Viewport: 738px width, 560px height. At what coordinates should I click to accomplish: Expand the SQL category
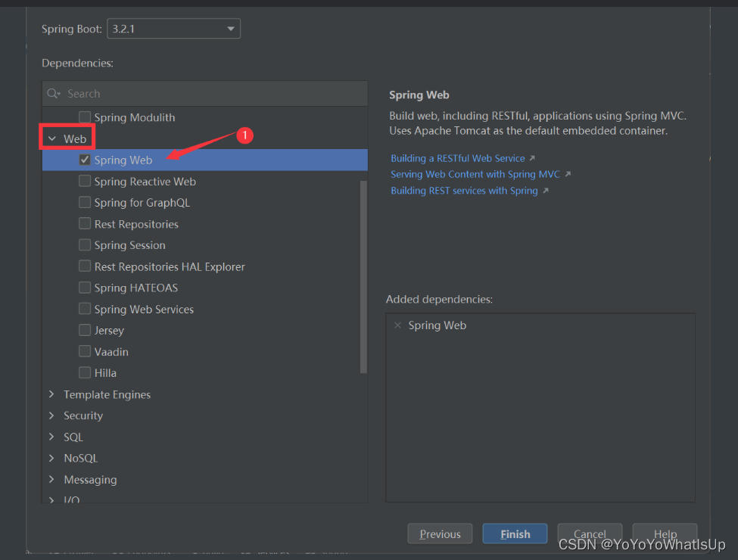[51, 437]
